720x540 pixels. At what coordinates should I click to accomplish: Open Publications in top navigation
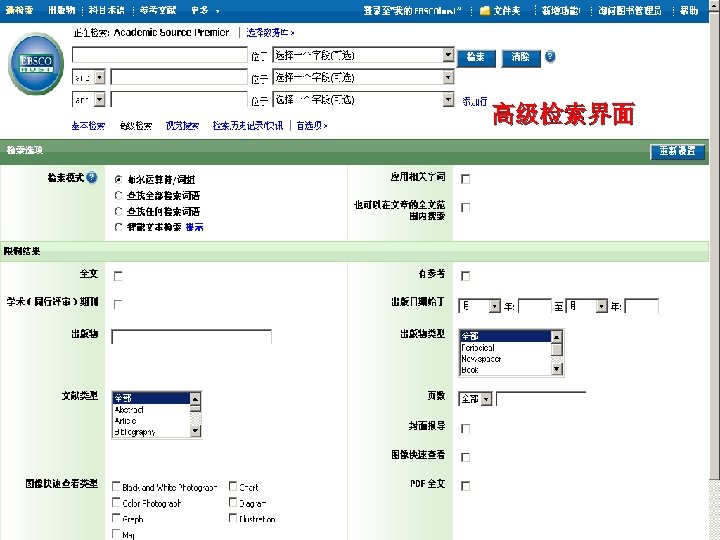(62, 10)
